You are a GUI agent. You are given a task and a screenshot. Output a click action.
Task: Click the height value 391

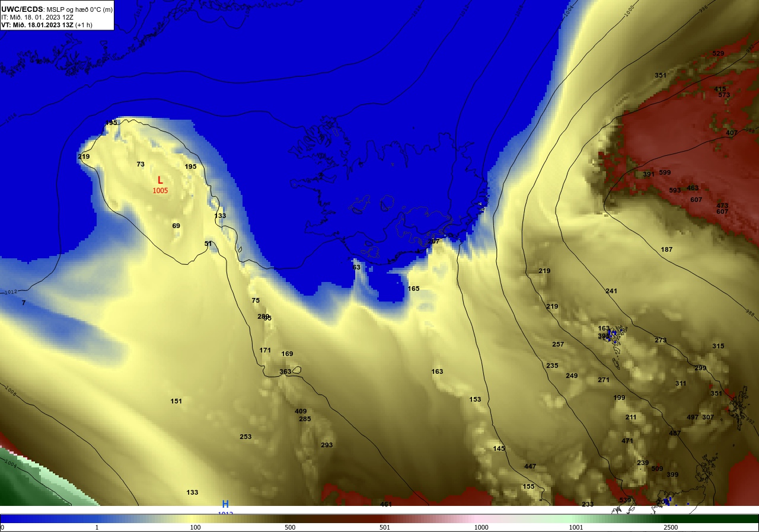[649, 175]
